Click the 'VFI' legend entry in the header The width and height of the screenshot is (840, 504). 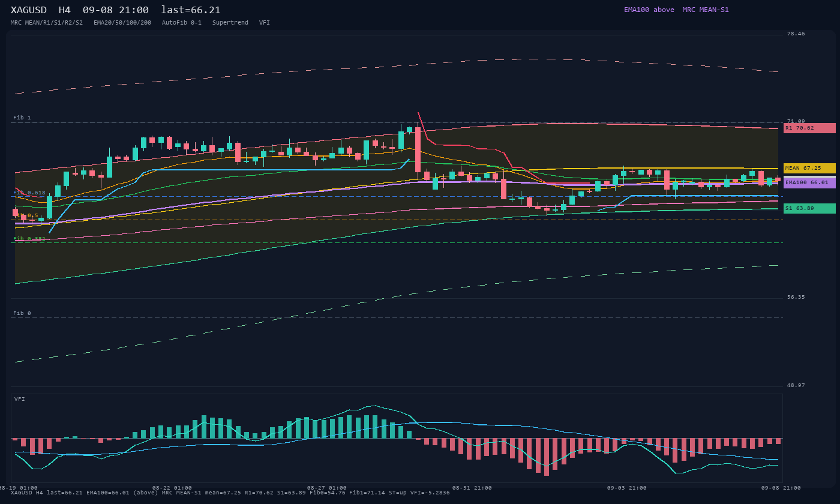point(265,23)
